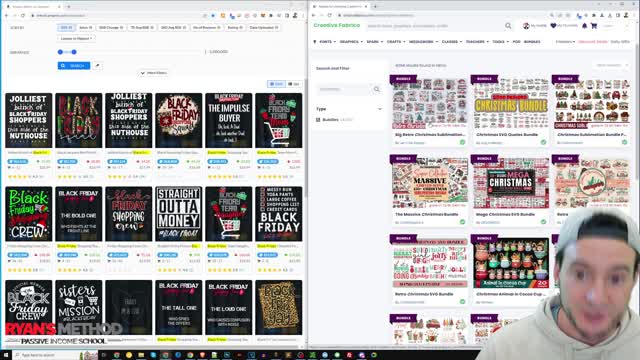
Task: Open the notifications bell icon
Action: click(584, 26)
